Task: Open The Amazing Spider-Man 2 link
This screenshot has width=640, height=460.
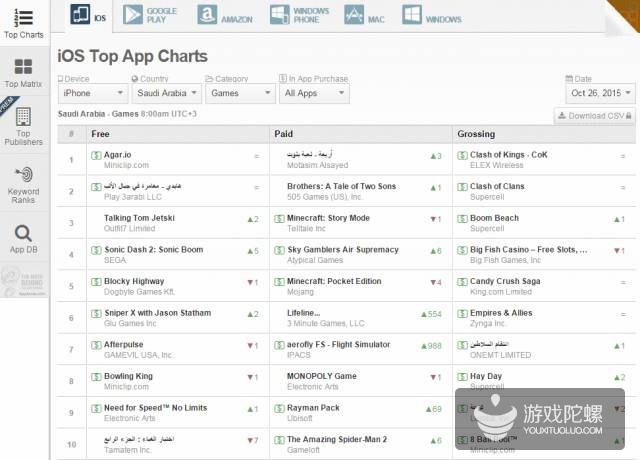Action: 337,440
